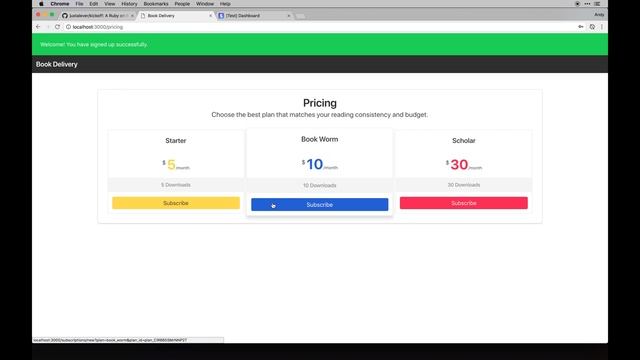Click the saved passwords key icon
The width and height of the screenshot is (640, 360).
pos(580,27)
